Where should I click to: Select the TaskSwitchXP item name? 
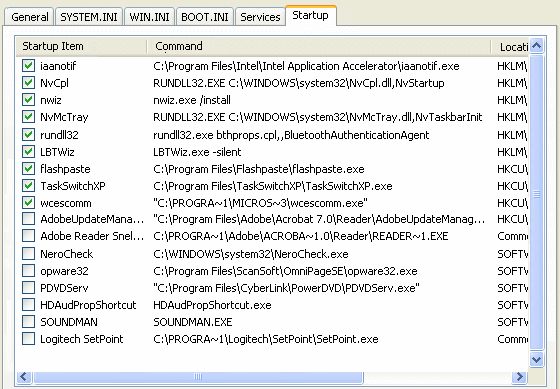[73, 186]
